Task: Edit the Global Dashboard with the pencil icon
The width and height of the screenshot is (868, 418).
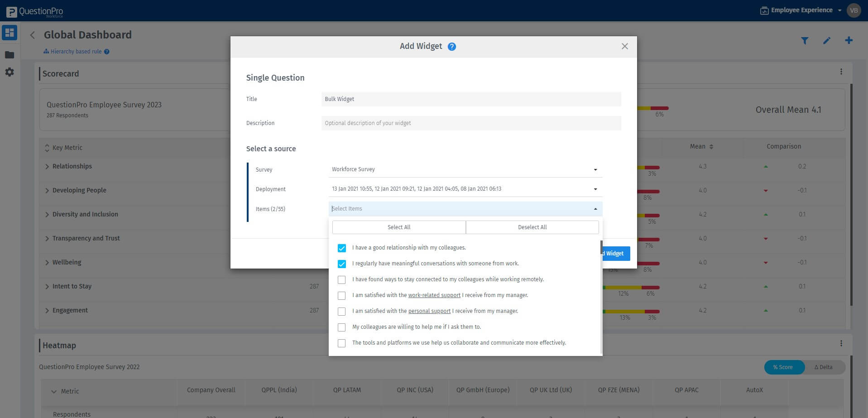Action: click(x=827, y=40)
